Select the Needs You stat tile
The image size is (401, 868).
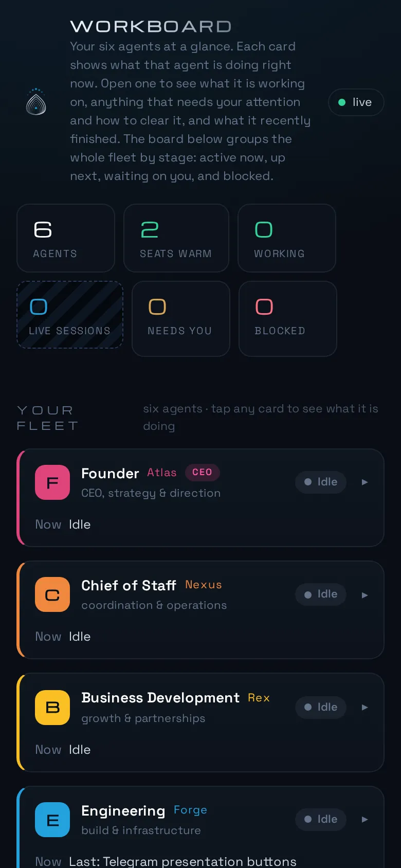point(181,319)
